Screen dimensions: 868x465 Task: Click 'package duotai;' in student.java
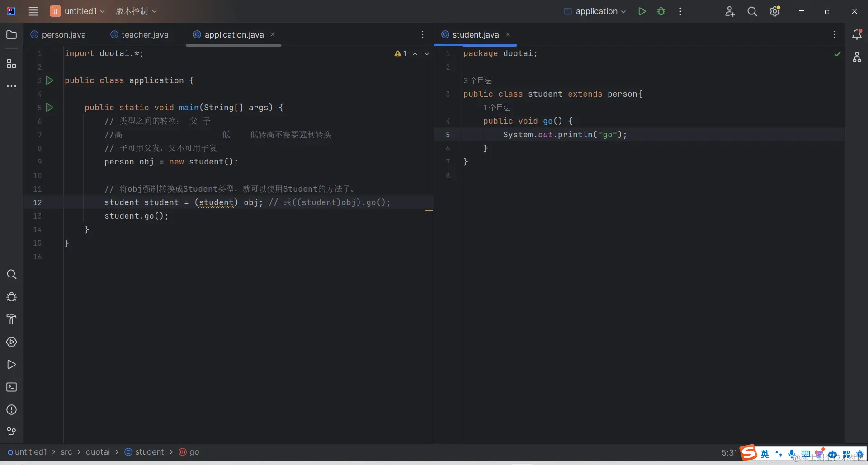pyautogui.click(x=500, y=53)
